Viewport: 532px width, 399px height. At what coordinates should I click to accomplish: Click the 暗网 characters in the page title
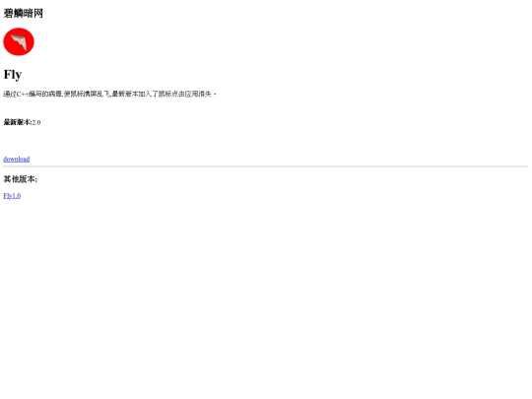point(33,13)
